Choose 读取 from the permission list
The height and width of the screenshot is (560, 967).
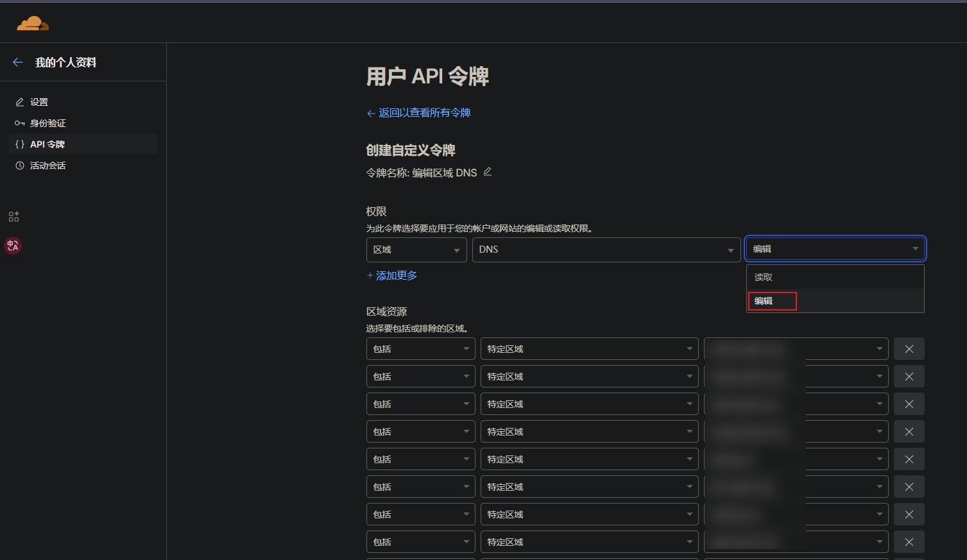(x=835, y=277)
